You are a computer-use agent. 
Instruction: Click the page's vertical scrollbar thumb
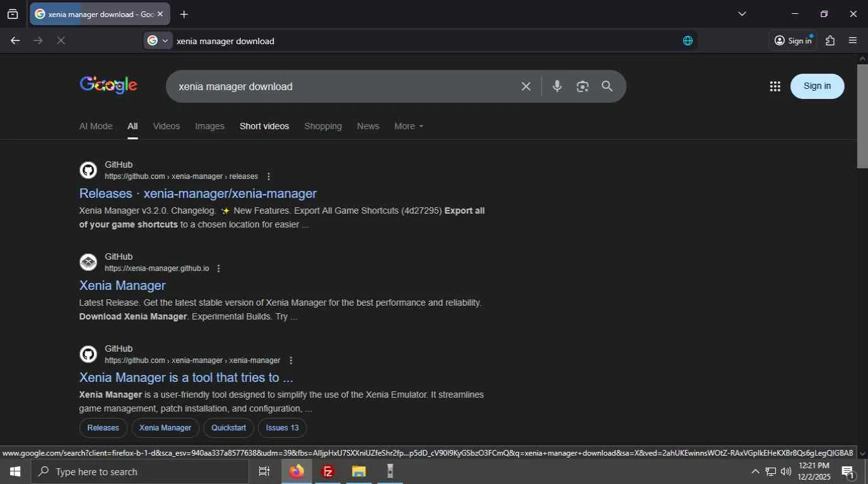click(862, 116)
